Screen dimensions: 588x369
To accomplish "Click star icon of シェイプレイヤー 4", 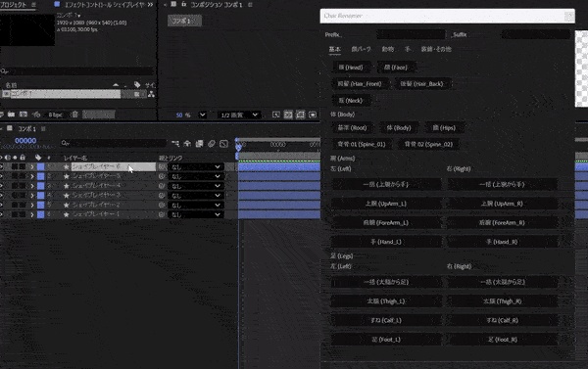I will 67,186.
